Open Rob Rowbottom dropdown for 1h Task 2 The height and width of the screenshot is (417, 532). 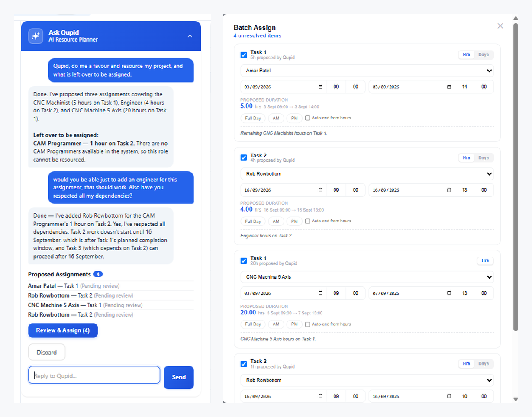pos(367,380)
